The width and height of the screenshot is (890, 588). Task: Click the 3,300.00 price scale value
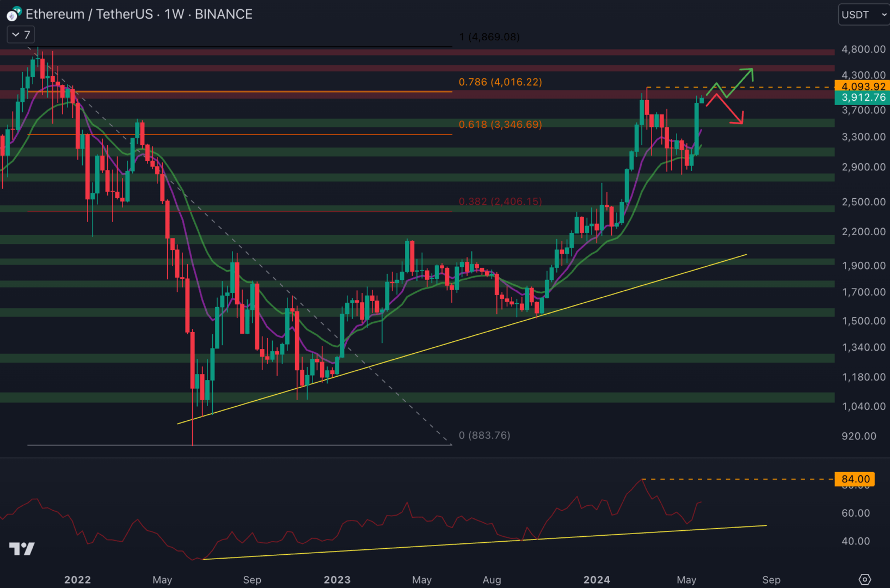[863, 137]
